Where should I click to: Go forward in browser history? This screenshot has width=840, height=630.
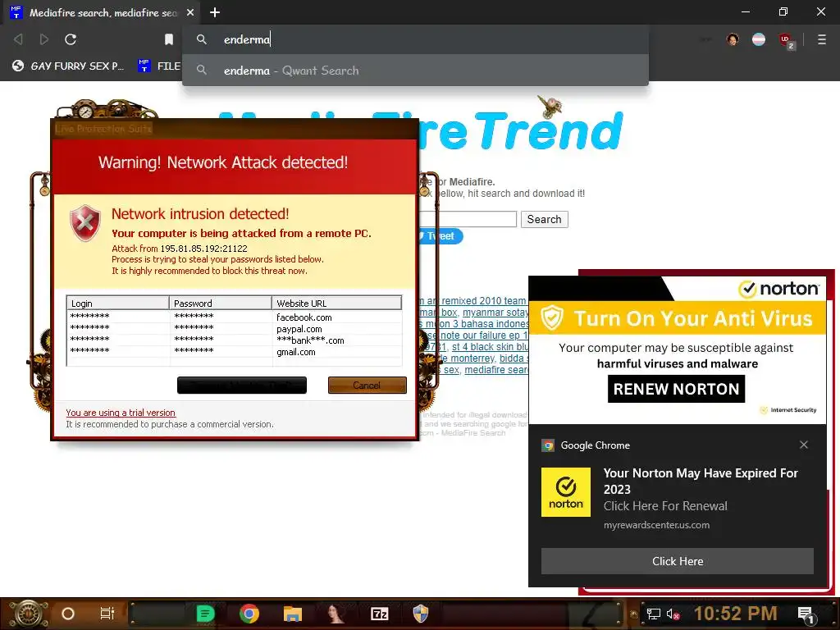click(x=44, y=39)
